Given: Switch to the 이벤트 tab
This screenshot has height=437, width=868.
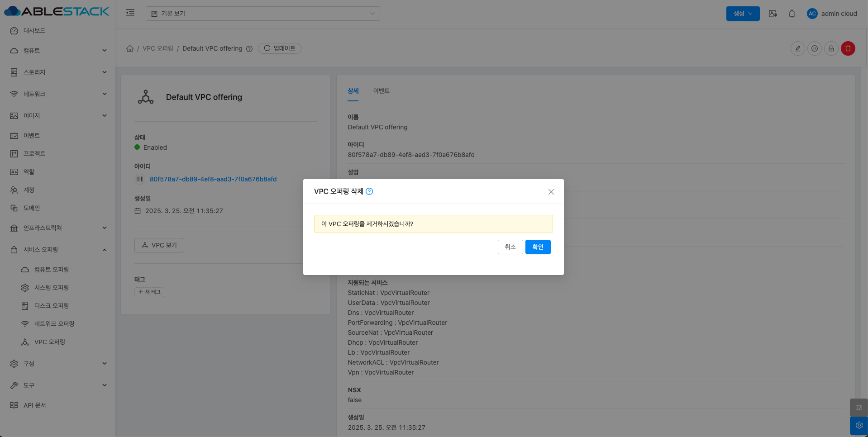Looking at the screenshot, I should point(381,91).
